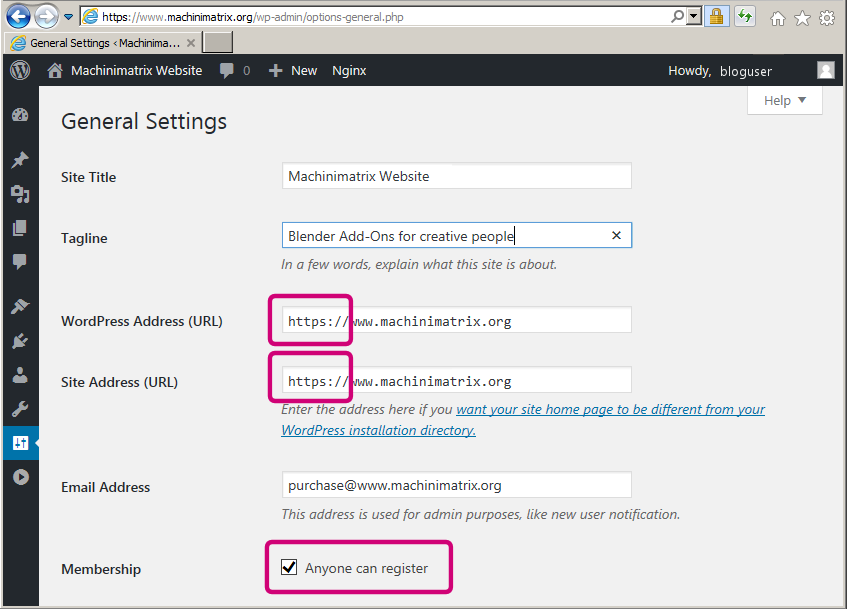Open the WordPress logo menu
The height and width of the screenshot is (609, 847).
click(21, 70)
